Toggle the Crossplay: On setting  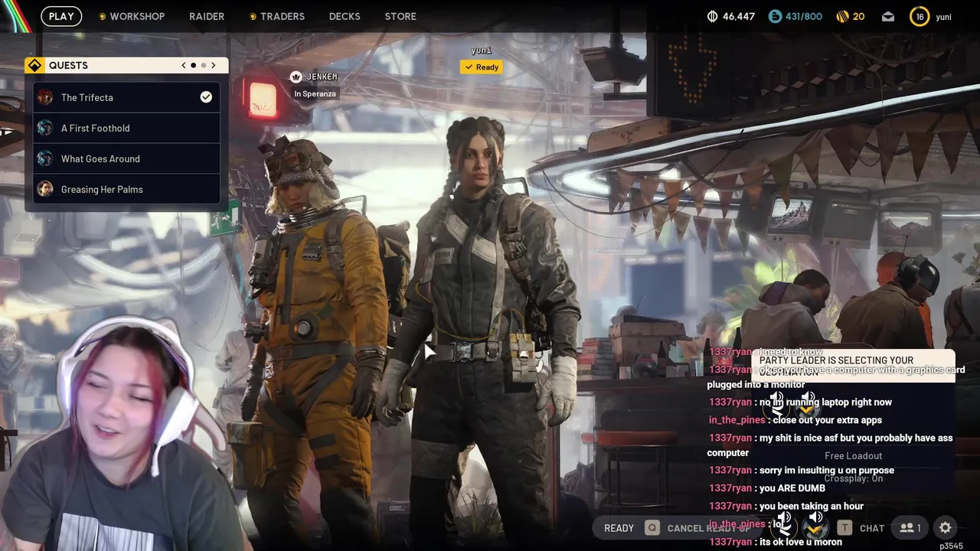point(853,478)
